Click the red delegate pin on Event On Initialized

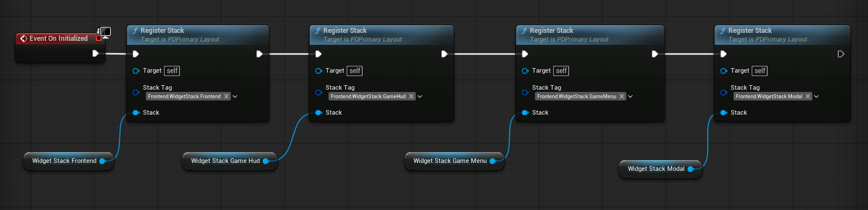[99, 38]
